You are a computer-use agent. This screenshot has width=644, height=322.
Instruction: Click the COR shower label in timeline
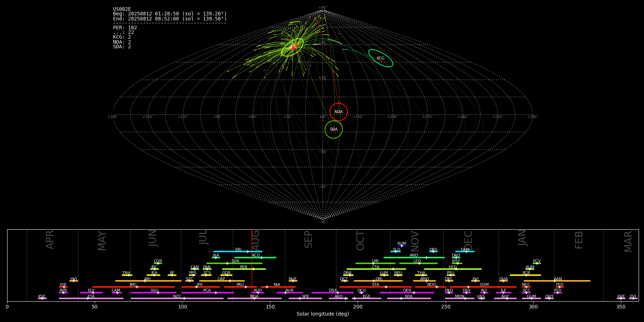point(158,261)
